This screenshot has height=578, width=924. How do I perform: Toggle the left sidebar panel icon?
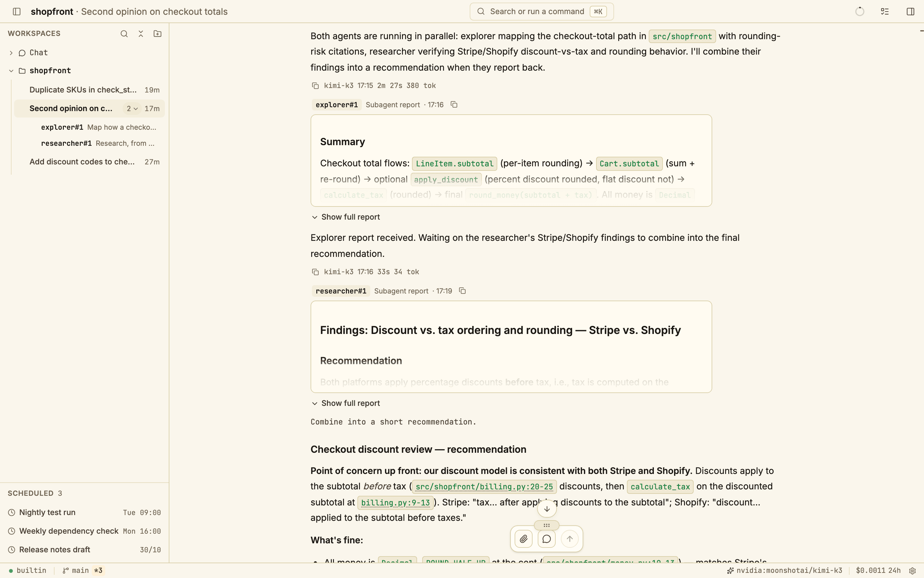[x=16, y=12]
